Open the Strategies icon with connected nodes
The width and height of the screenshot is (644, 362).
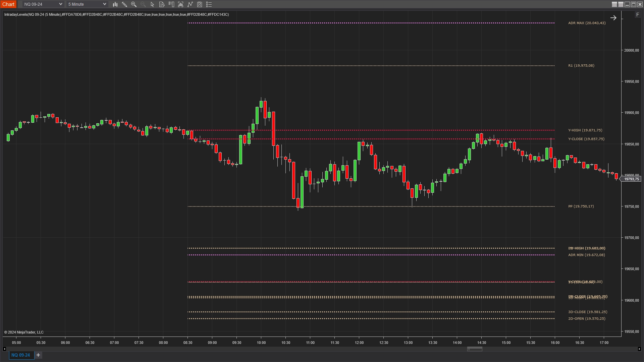(190, 4)
